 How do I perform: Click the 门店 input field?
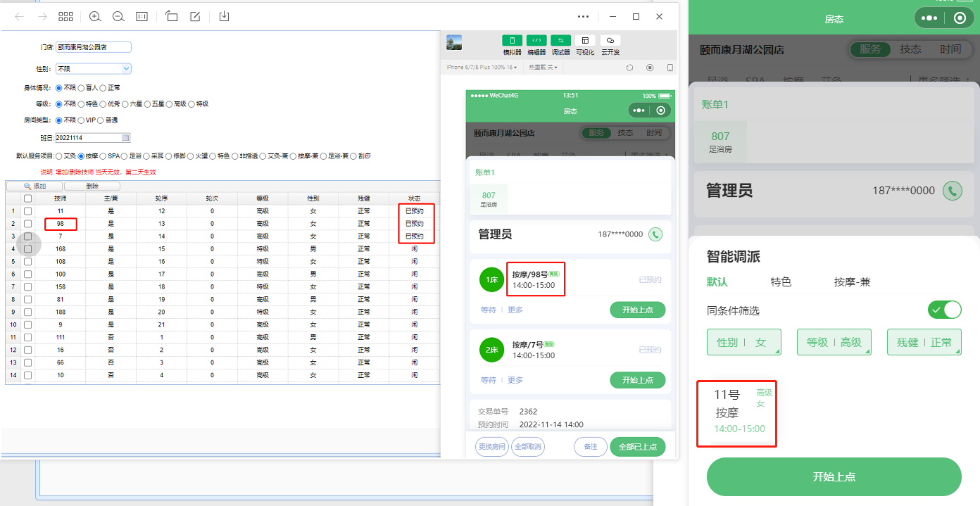(x=94, y=47)
